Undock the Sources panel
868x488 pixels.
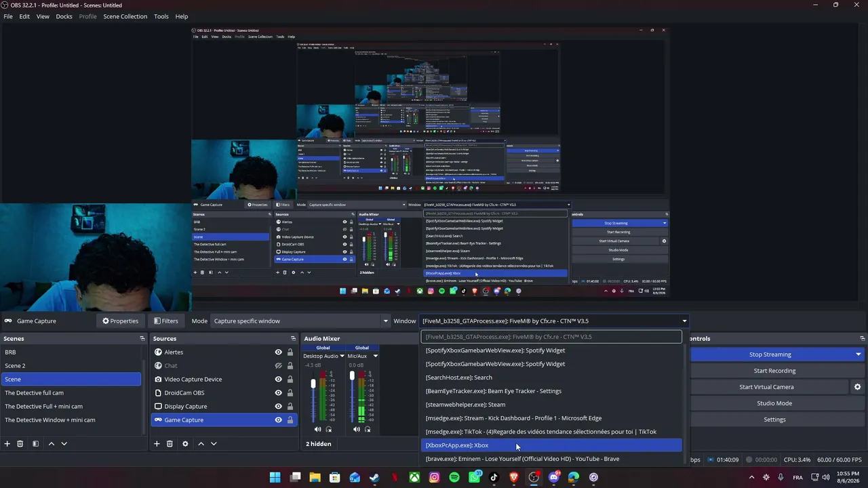pos(293,338)
